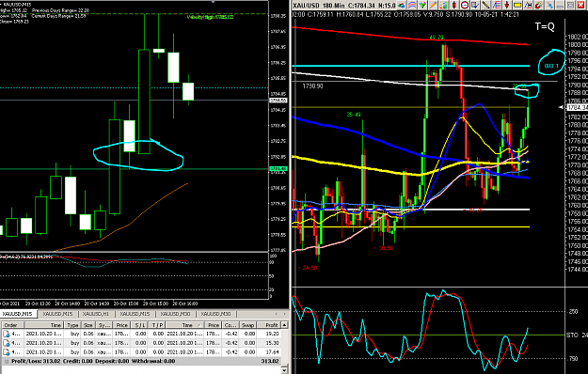Click the blue checkmark box icon
This screenshot has height=374, width=588.
[x=475, y=6]
